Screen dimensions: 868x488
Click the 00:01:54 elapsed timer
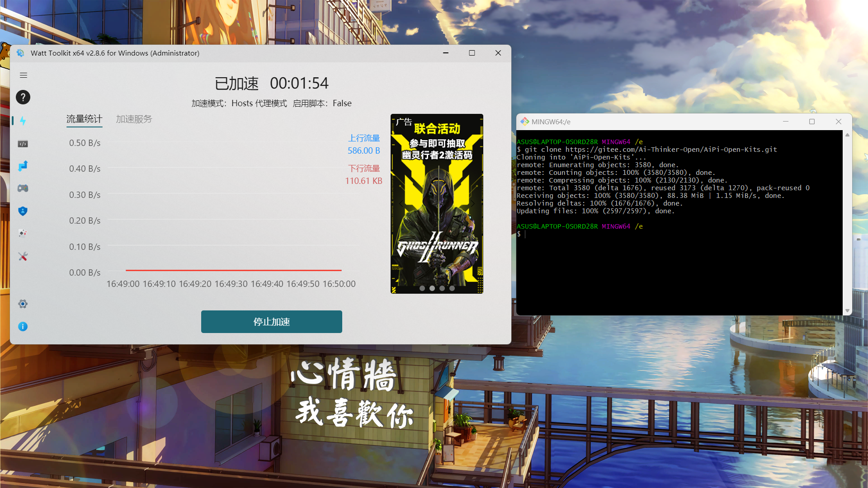(x=299, y=84)
